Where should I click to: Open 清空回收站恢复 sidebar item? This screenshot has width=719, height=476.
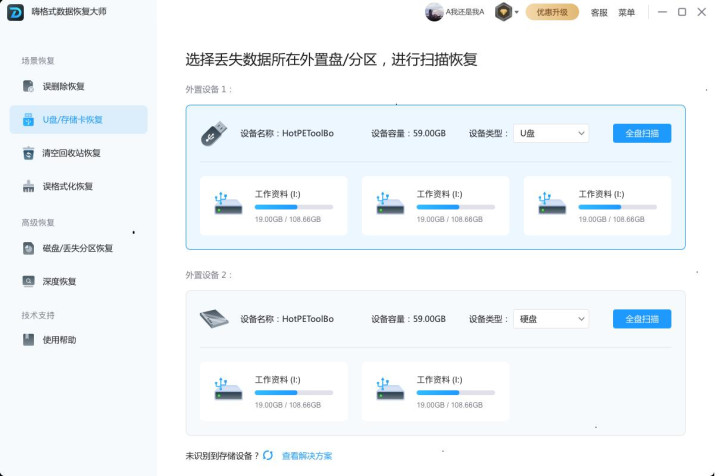71,153
